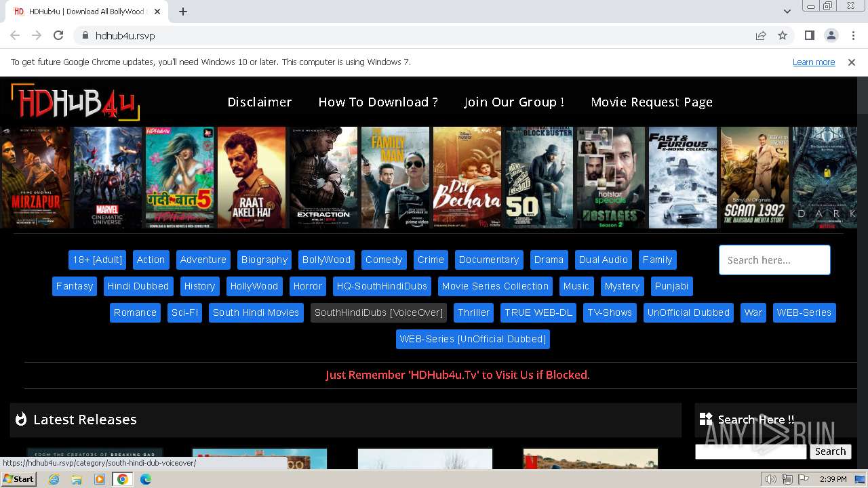This screenshot has height=488, width=868.
Task: Toggle the browser side panel icon
Action: (809, 35)
